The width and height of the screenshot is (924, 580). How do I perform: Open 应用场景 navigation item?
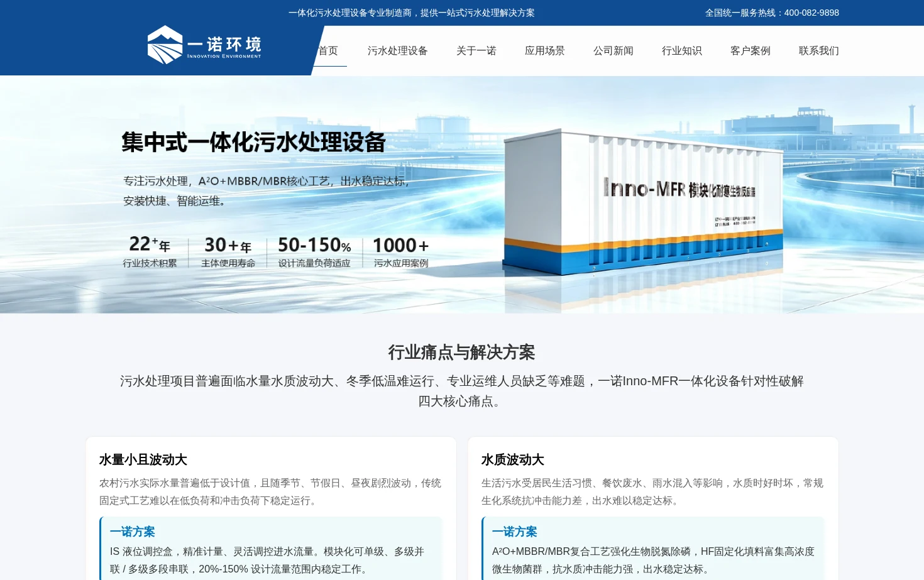[x=545, y=51]
